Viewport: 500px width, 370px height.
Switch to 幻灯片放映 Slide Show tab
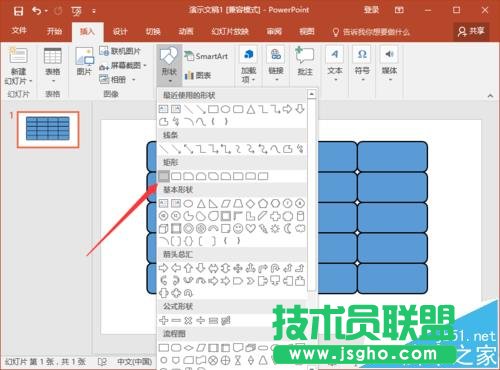point(230,32)
